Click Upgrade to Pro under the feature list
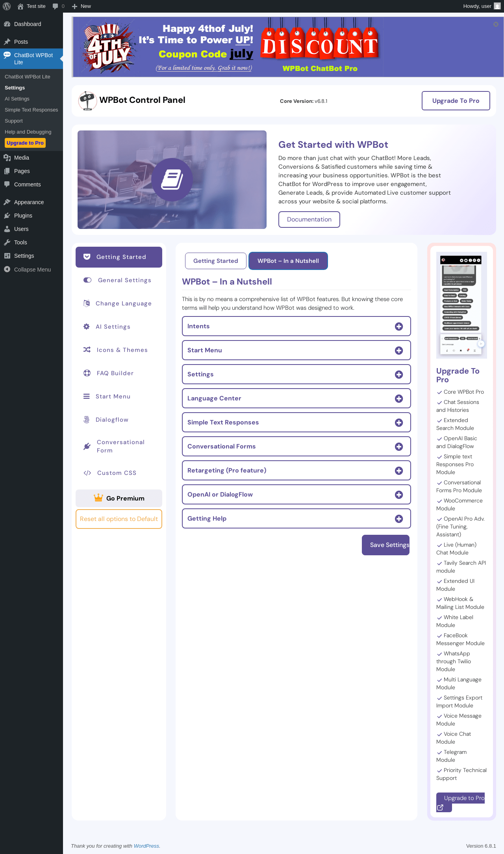The image size is (504, 854). click(x=464, y=798)
